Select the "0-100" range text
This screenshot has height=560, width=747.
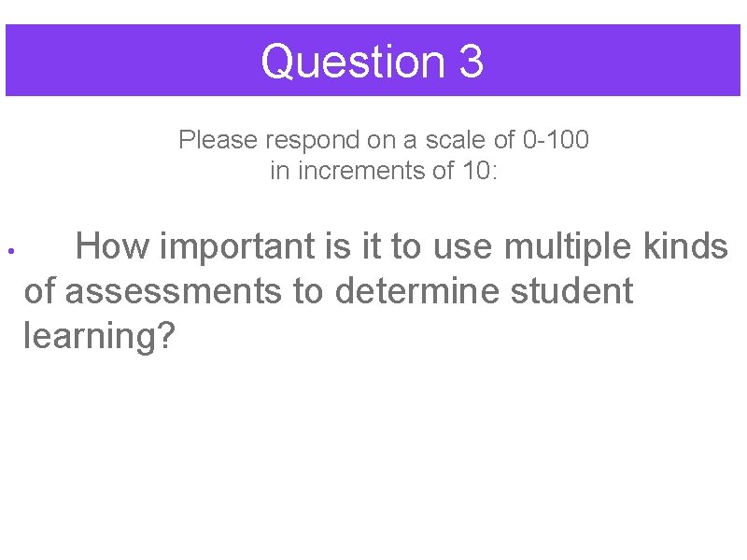tap(556, 139)
